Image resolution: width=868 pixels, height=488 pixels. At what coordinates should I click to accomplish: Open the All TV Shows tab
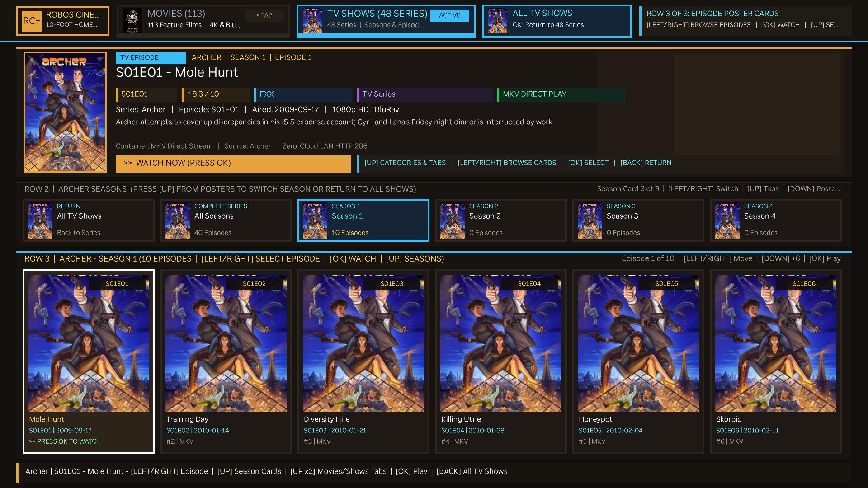coord(557,21)
